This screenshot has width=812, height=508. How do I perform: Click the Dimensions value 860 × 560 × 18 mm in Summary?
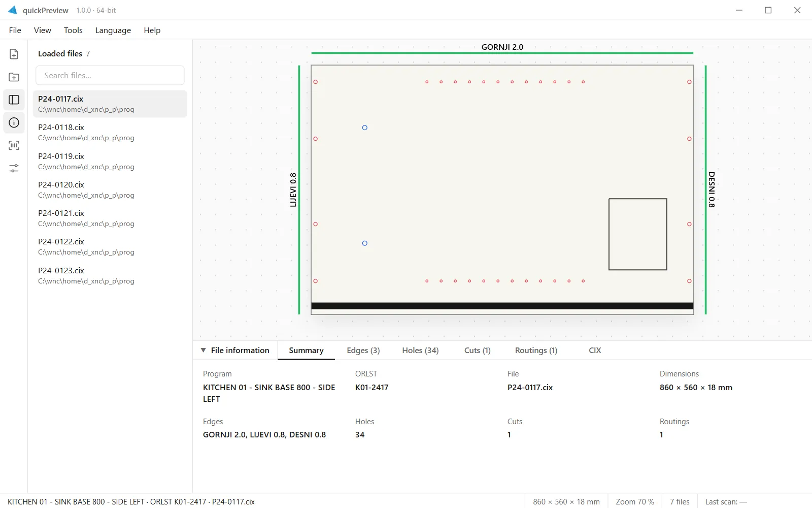(696, 387)
